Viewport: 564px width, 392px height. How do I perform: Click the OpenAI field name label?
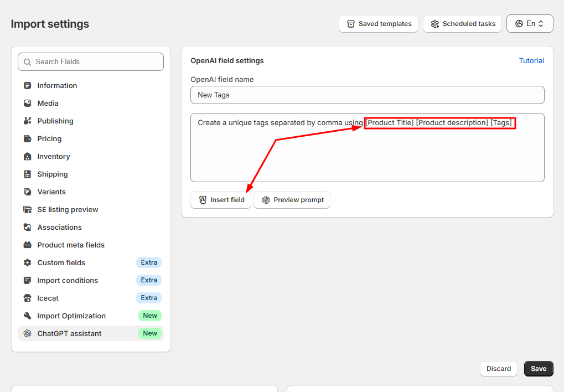222,80
